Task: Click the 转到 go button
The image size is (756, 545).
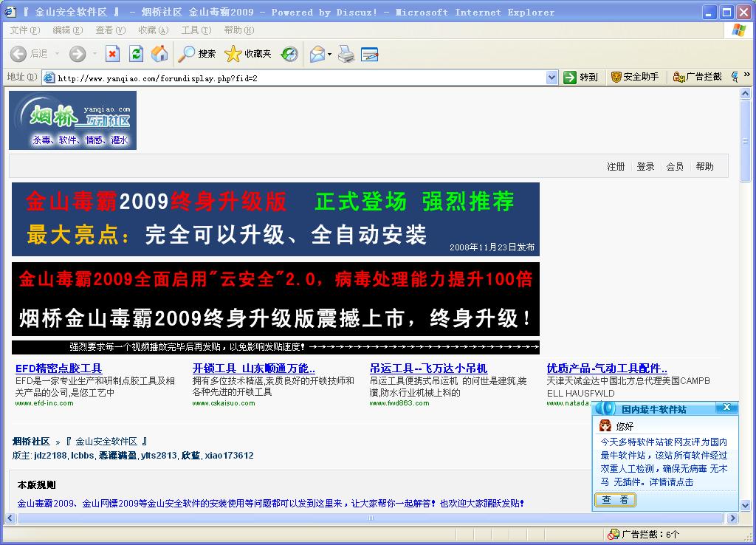Action: 581,77
